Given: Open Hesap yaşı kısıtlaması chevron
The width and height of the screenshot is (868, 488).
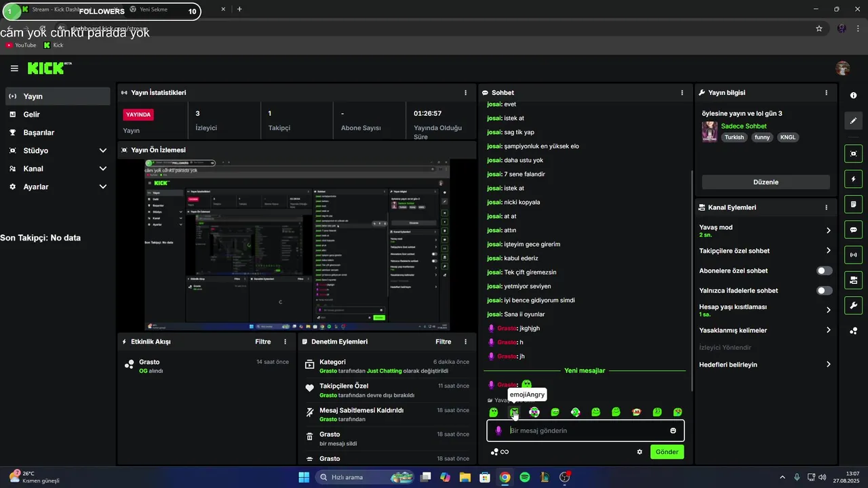Looking at the screenshot, I should [x=828, y=310].
